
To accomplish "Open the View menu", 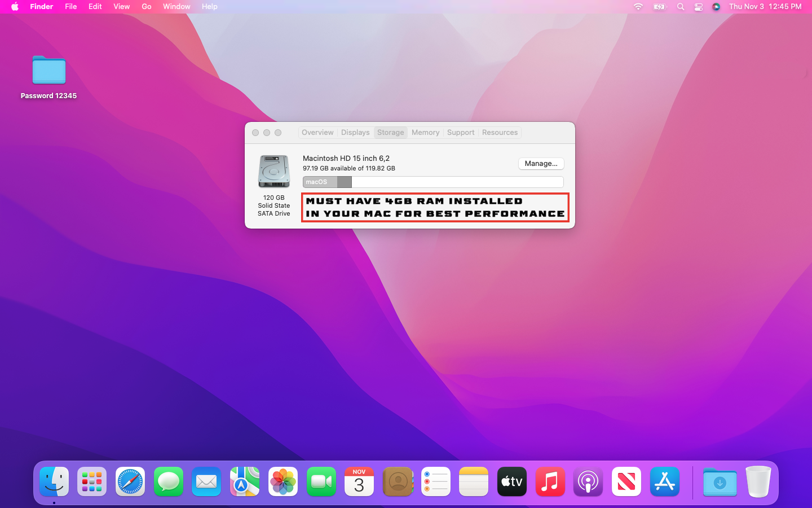I will [122, 7].
